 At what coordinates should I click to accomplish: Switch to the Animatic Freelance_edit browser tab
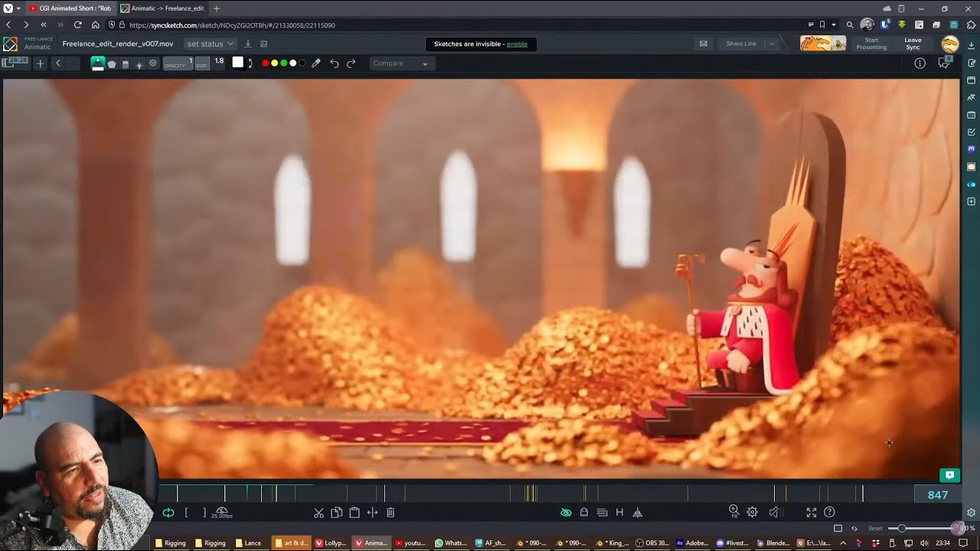(x=162, y=8)
